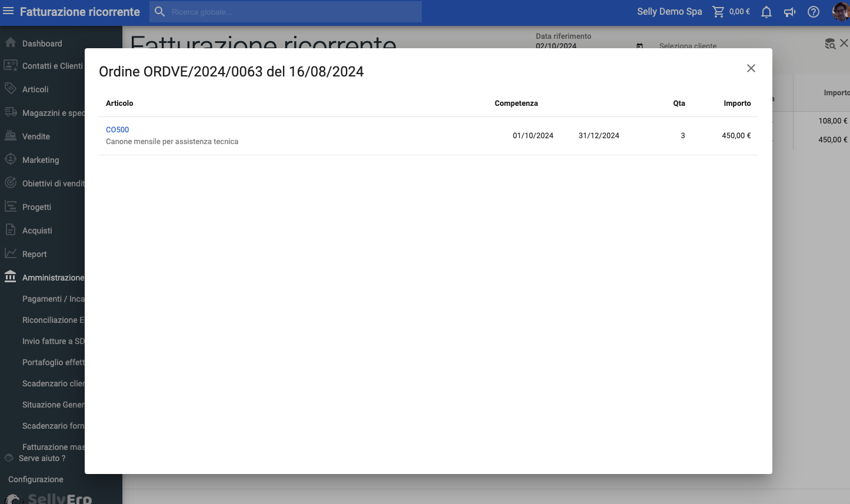Open Scadenzario fornitori submenu item
This screenshot has width=850, height=504.
[x=53, y=426]
